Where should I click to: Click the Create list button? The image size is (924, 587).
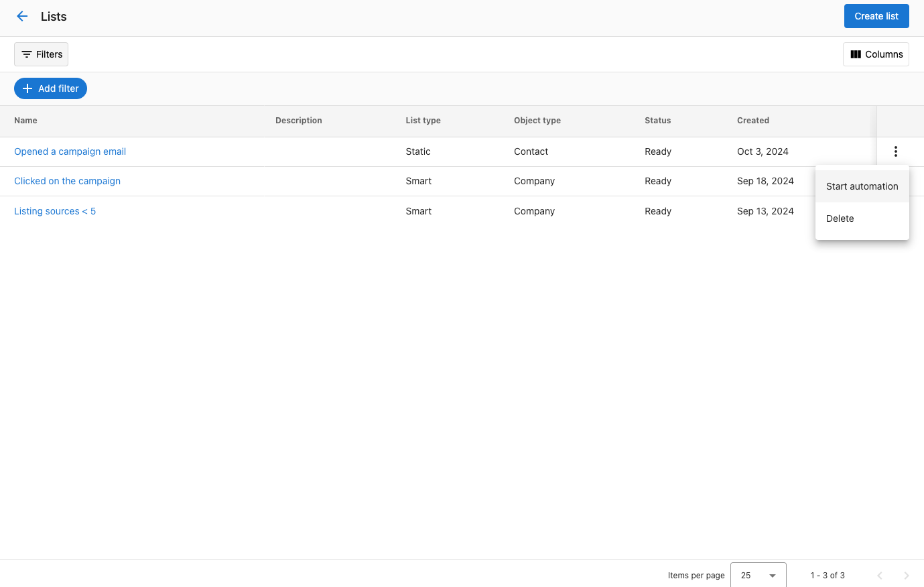(876, 15)
